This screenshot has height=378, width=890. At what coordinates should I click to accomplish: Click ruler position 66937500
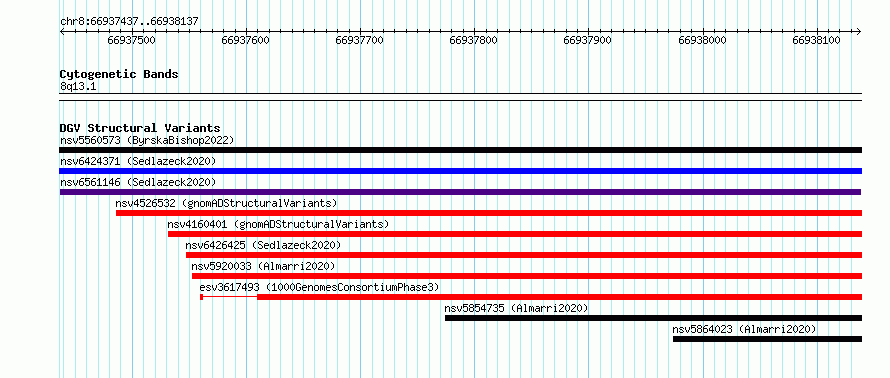pyautogui.click(x=132, y=40)
